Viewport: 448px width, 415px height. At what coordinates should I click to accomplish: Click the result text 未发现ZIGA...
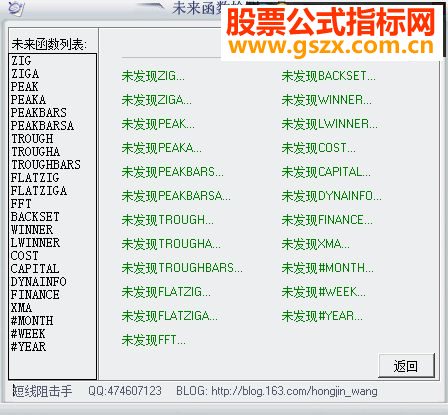pyautogui.click(x=157, y=100)
